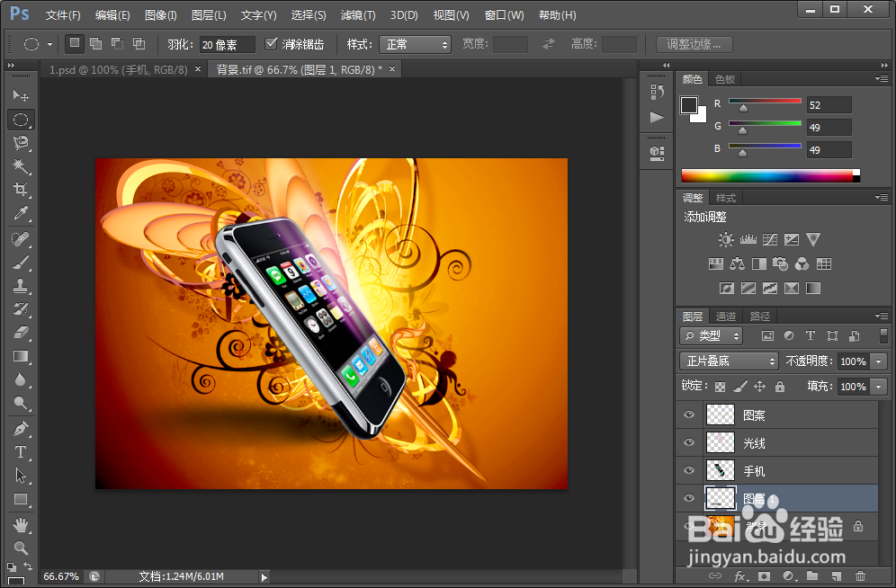Image resolution: width=896 pixels, height=588 pixels.
Task: Choose Add to selection mode
Action: [x=96, y=43]
